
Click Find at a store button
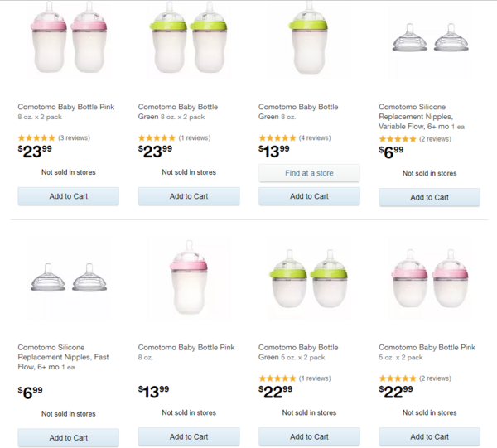(x=309, y=173)
